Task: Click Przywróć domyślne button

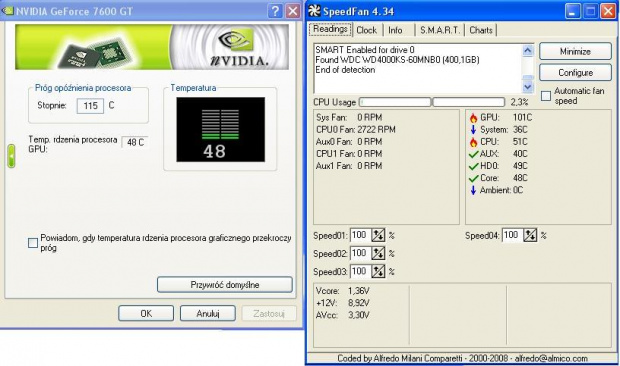Action: pos(225,285)
